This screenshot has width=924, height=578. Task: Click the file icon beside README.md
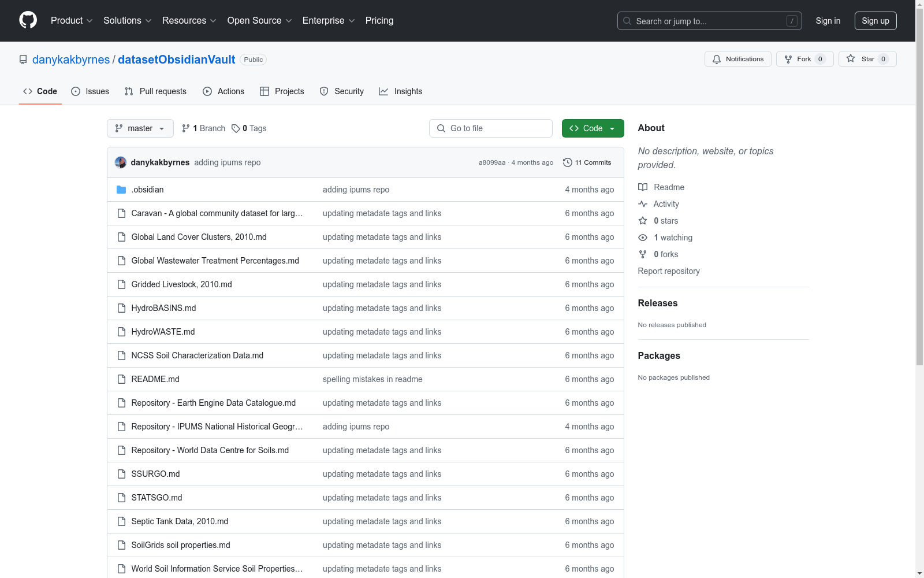121,379
